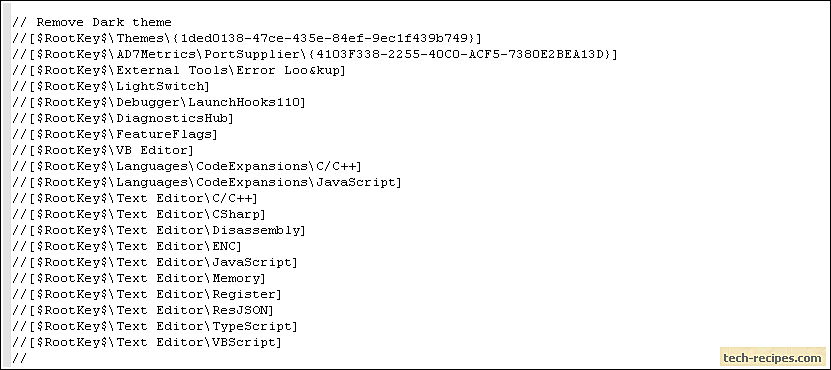Click the Text Editor TypeScript line
This screenshot has height=370, width=831.
click(155, 325)
